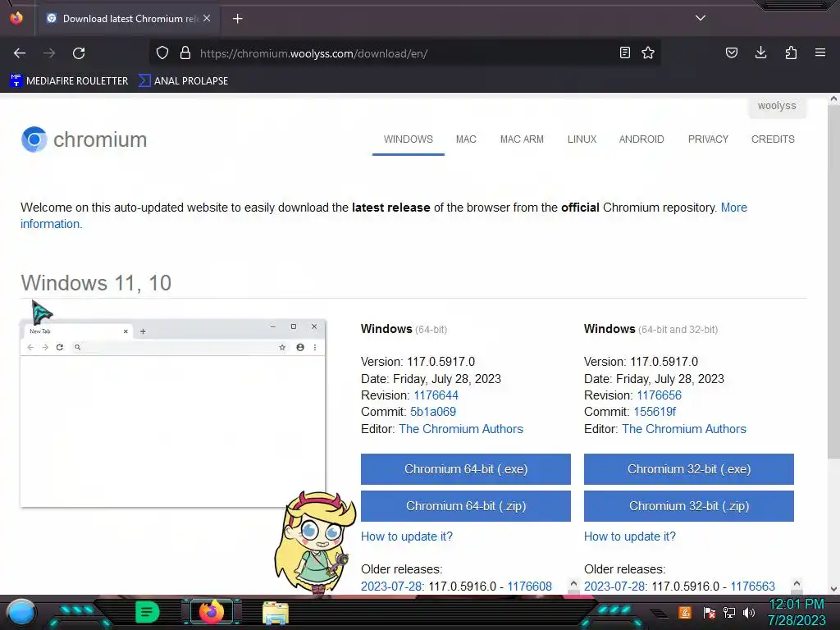Click the woolyss label
The image size is (840, 630).
(x=777, y=106)
